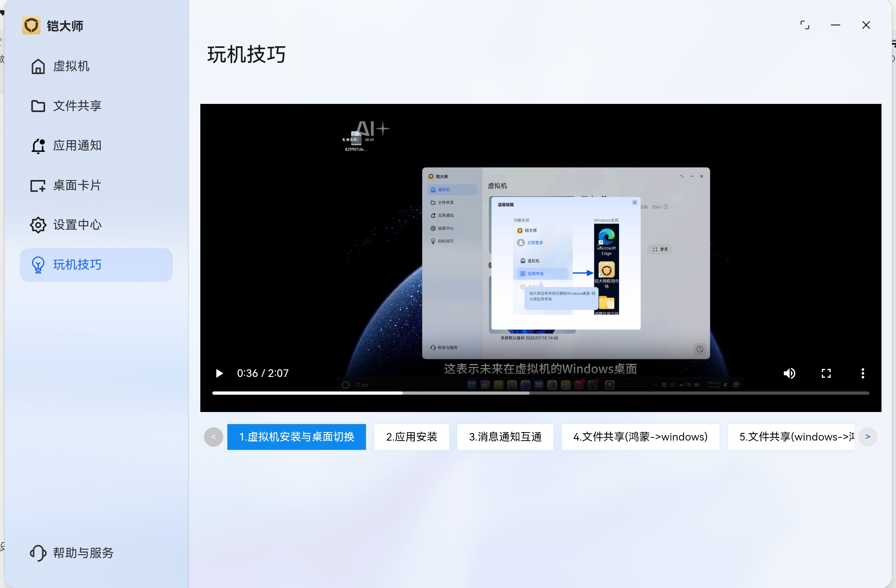Play the tutorial video
The height and width of the screenshot is (588, 896).
click(219, 373)
